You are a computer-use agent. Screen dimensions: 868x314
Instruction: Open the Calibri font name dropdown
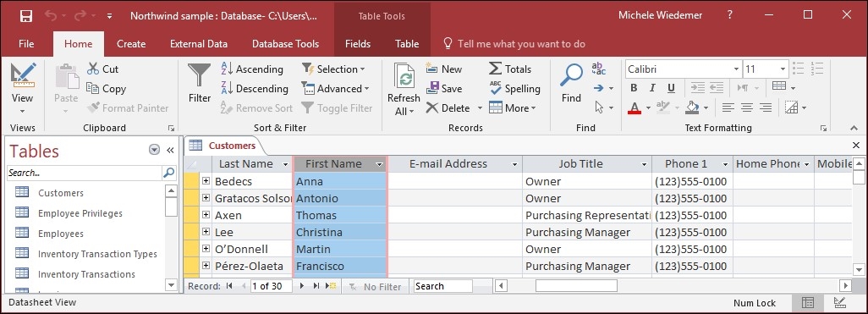[736, 69]
